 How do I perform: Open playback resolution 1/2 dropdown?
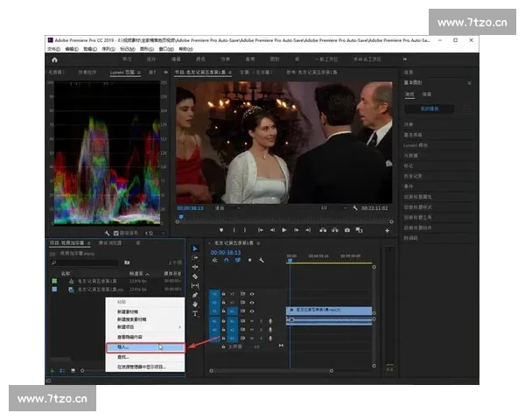327,207
